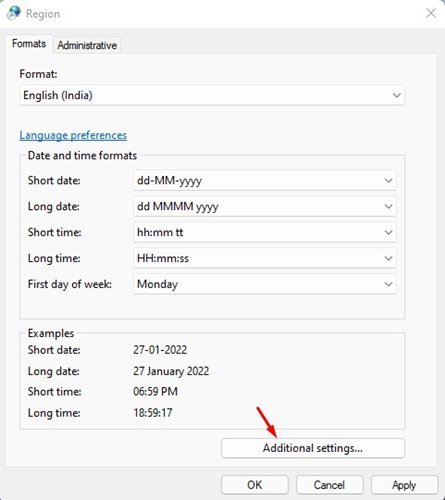Click the Long date dropdown chevron arrow
Image resolution: width=445 pixels, height=500 pixels.
pos(388,206)
